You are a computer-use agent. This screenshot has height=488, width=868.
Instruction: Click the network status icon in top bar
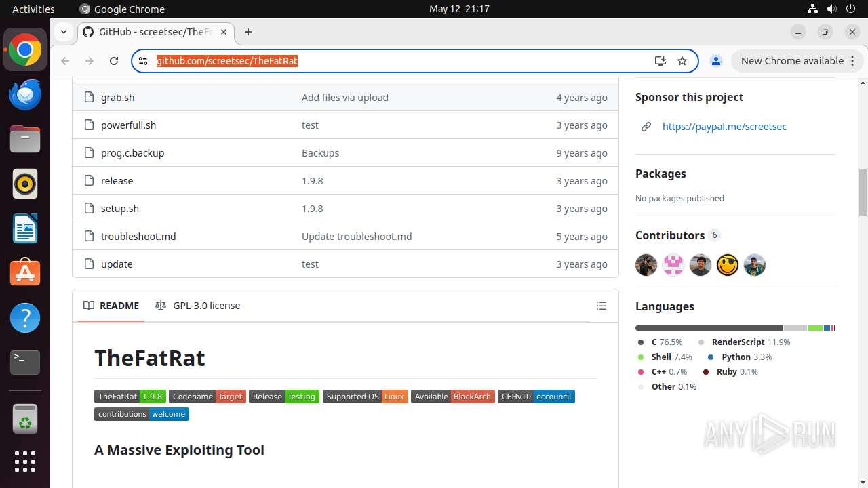click(812, 9)
